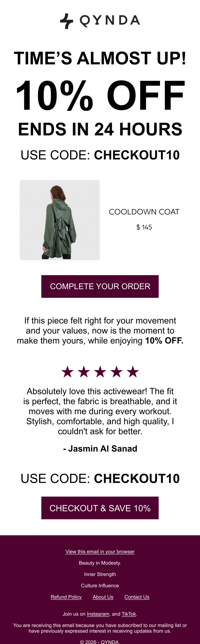Click the QYNDA wordmark in the header

coord(110,21)
